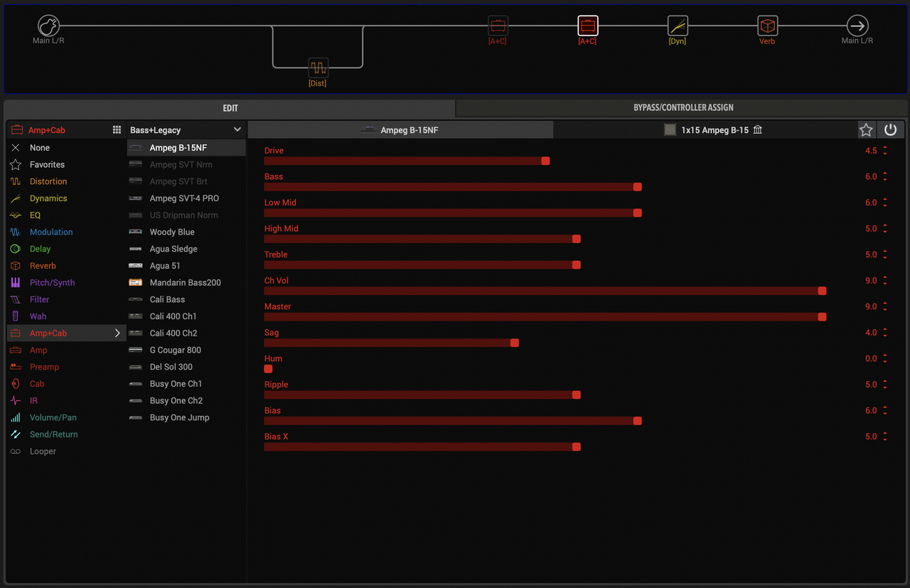
Task: Open the Pitch/Synth category
Action: coord(67,283)
